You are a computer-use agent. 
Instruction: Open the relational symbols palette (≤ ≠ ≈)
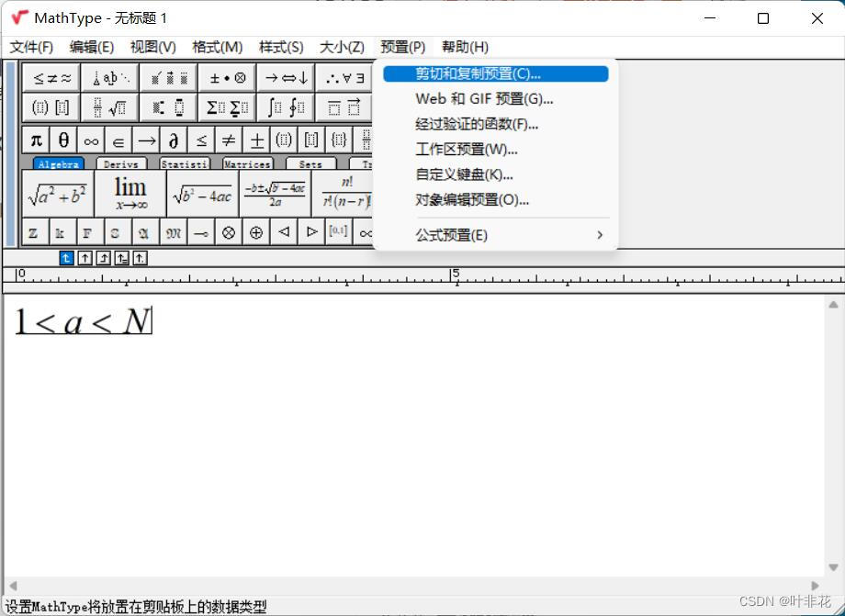(x=51, y=78)
